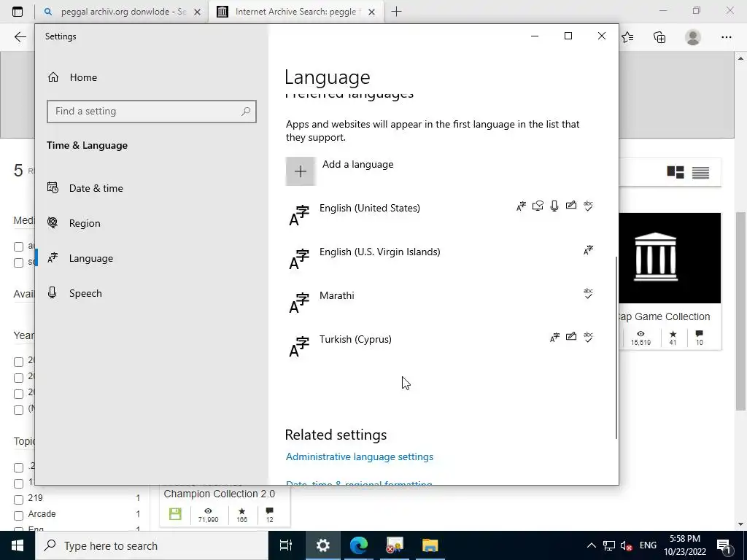Click speech recognition microphone icon for English (United States)
This screenshot has width=747, height=560.
pos(554,206)
